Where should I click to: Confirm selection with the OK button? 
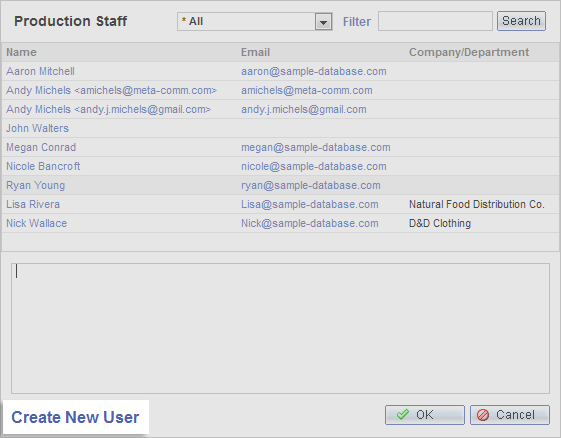(x=425, y=415)
